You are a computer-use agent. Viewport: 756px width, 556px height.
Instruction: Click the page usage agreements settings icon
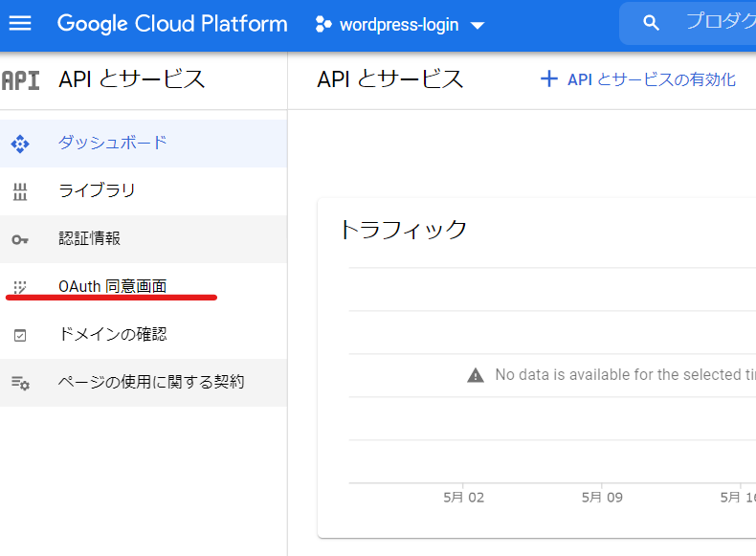[x=20, y=383]
